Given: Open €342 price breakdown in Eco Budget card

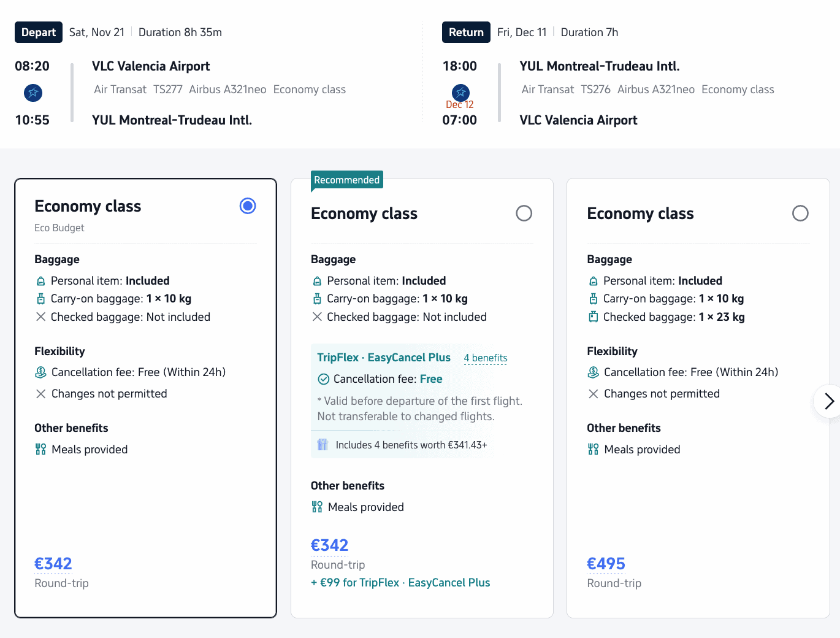Looking at the screenshot, I should [x=53, y=563].
